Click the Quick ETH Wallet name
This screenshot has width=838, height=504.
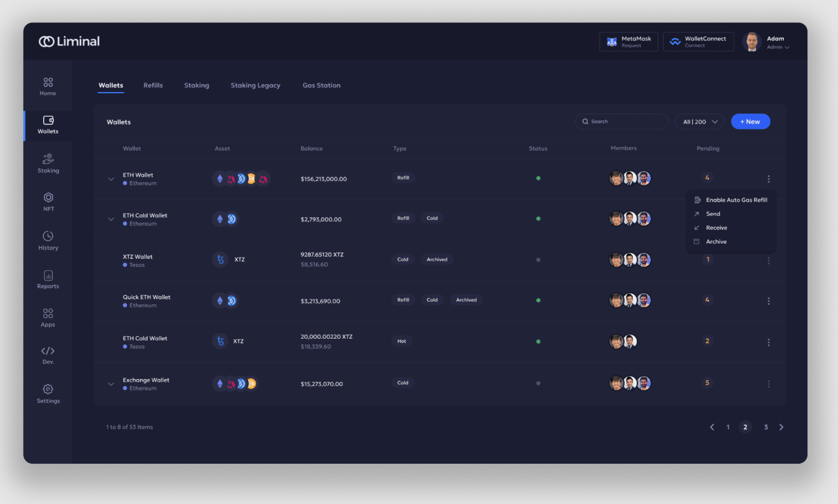click(x=146, y=297)
